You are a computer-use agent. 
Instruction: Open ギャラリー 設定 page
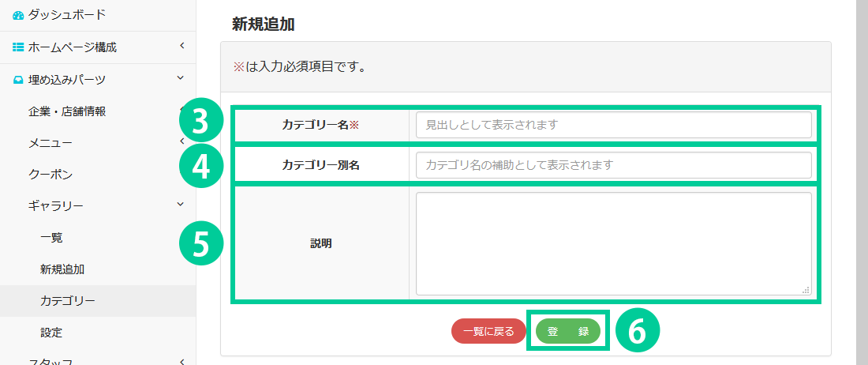click(51, 333)
